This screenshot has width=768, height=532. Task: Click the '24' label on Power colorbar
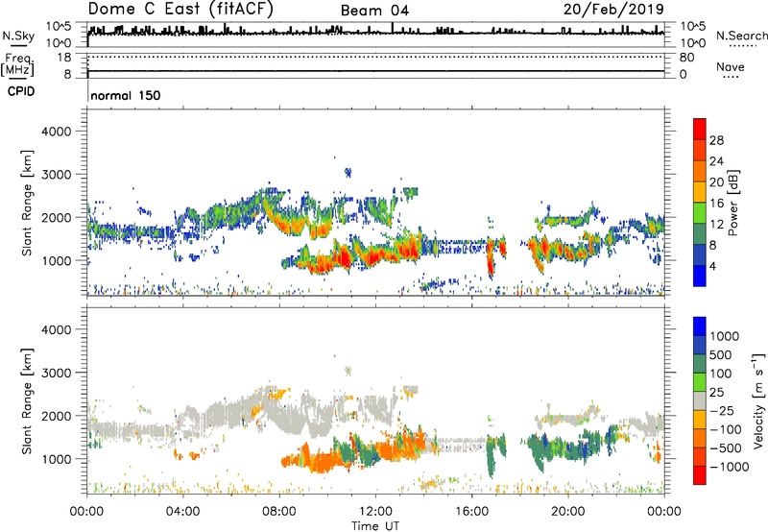pos(716,161)
